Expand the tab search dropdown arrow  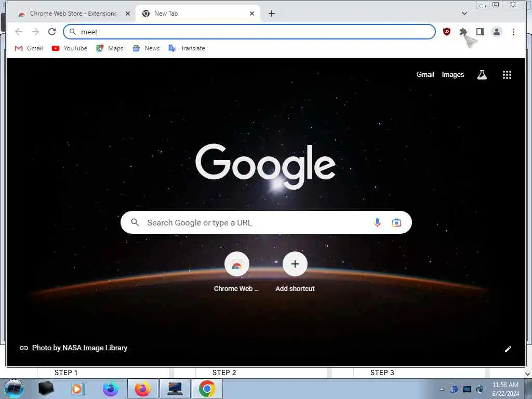click(x=464, y=14)
